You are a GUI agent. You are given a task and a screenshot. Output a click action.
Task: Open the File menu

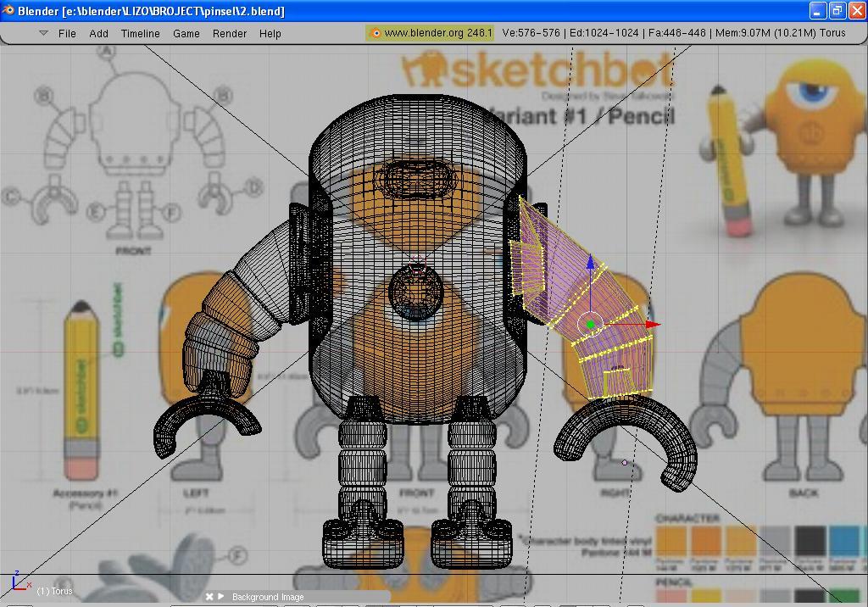coord(67,33)
